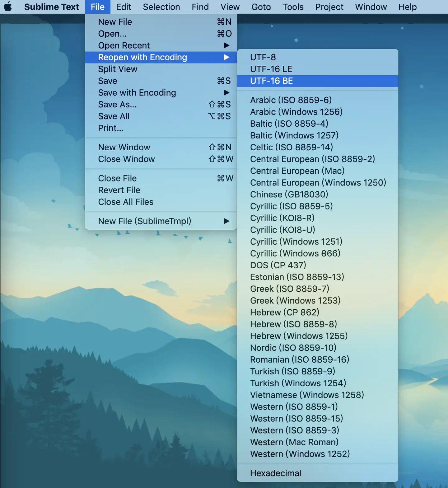
Task: Expand Save with Encoding submenu
Action: coord(161,93)
